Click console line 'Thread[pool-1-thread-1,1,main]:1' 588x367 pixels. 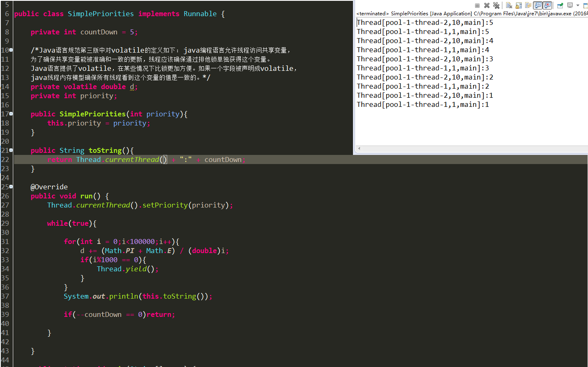(423, 105)
